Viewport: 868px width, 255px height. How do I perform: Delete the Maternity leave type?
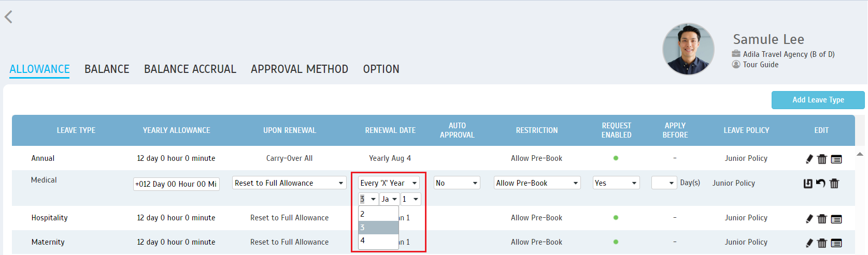[822, 243]
